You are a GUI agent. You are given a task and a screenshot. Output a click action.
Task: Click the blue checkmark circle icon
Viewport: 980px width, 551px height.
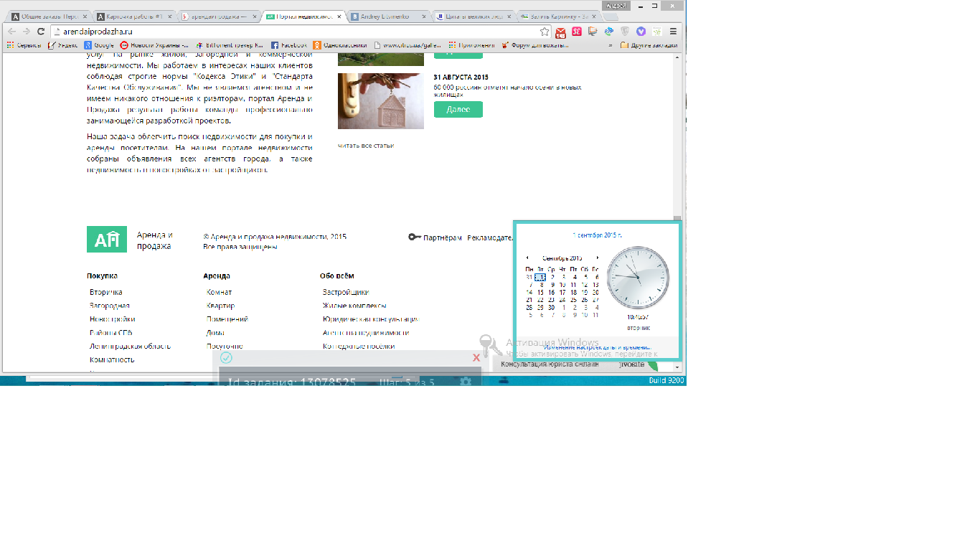[x=227, y=357]
